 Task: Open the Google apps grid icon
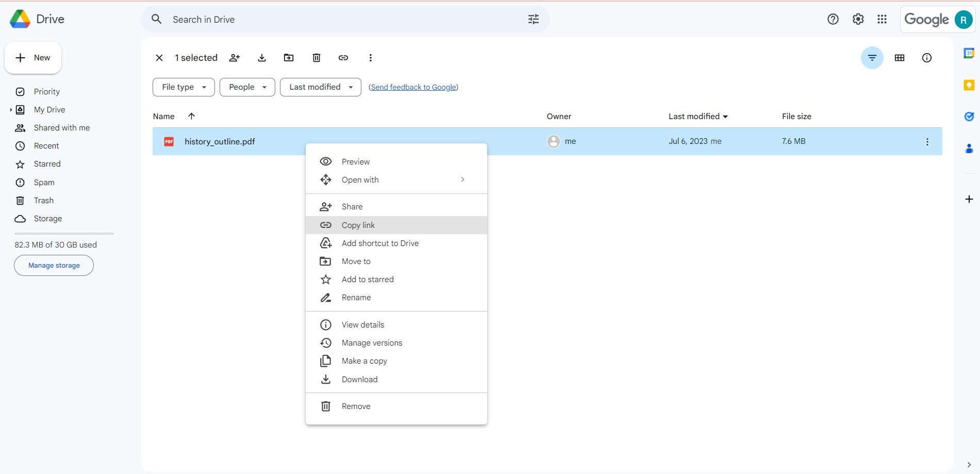point(882,19)
